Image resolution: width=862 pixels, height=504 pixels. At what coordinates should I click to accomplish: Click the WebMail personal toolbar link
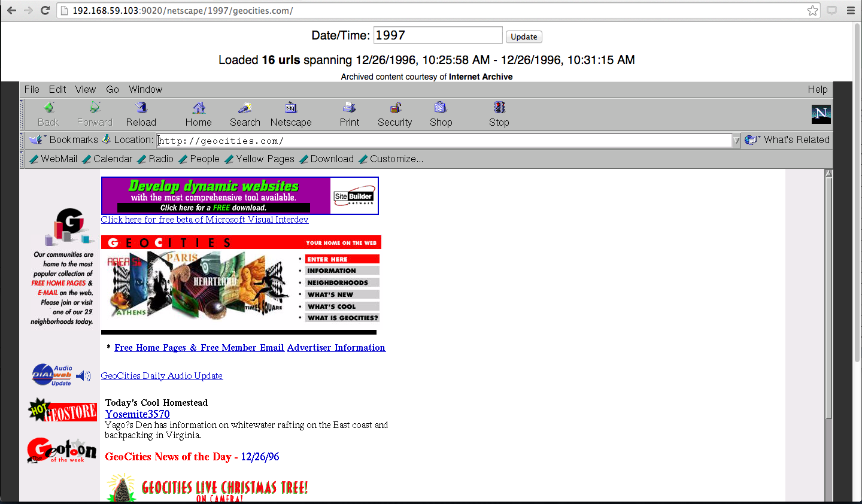tap(54, 159)
